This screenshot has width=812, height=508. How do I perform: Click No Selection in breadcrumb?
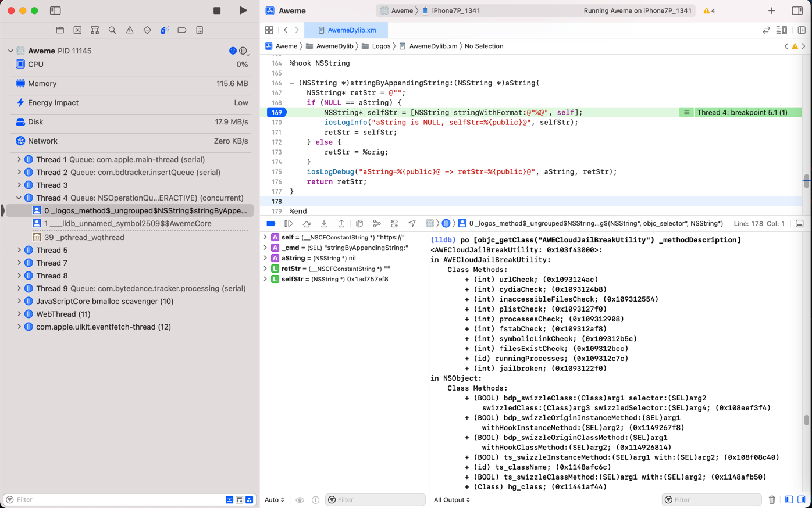pos(484,46)
